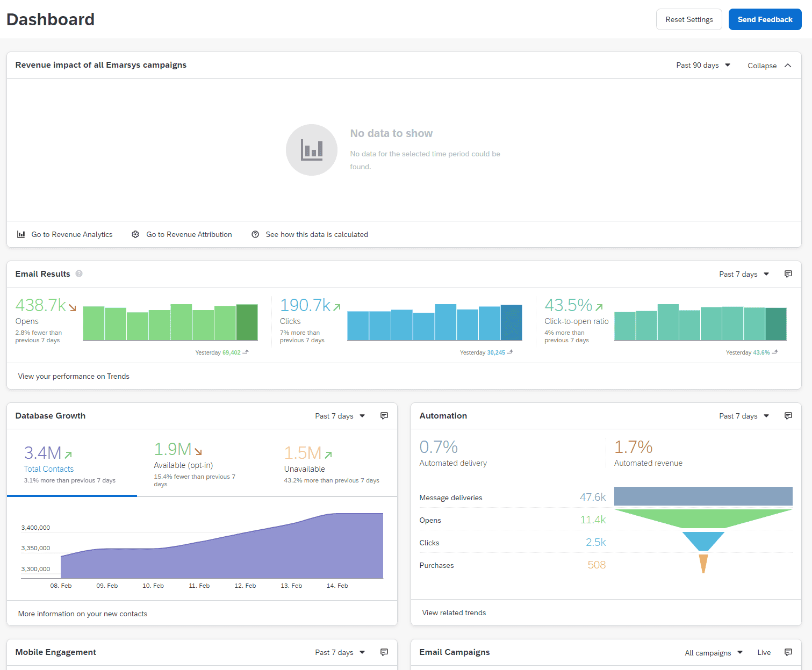This screenshot has height=670, width=812.
Task: Click the question mark icon for data calculation info
Action: [255, 234]
